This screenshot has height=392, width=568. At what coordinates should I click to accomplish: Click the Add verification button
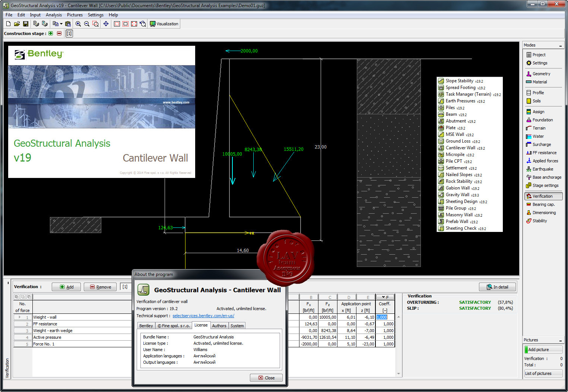pyautogui.click(x=66, y=287)
